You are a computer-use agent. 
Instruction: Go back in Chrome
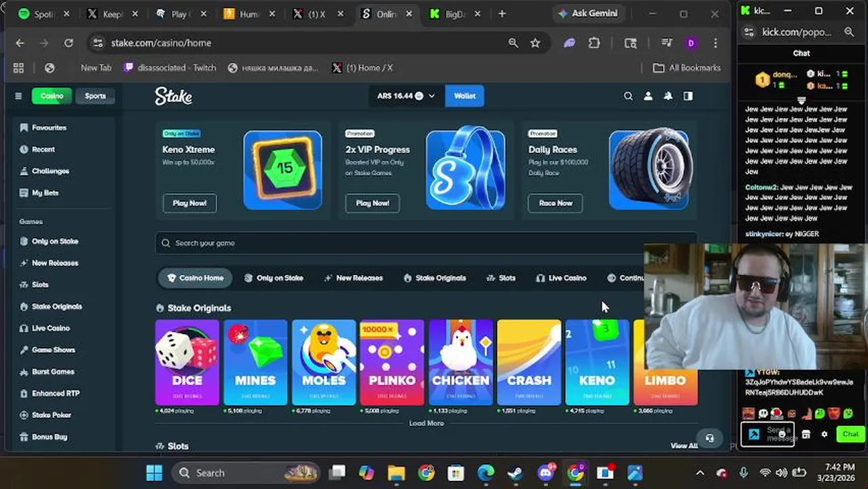20,43
